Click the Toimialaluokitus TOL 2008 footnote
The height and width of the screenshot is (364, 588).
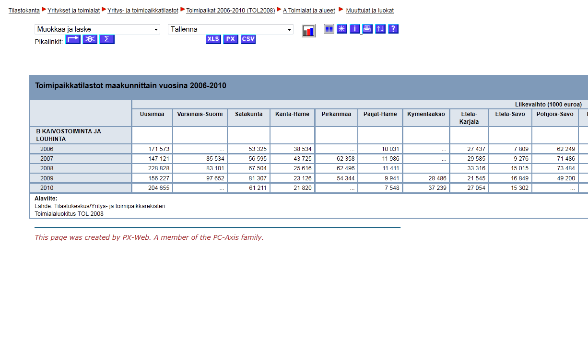point(69,214)
